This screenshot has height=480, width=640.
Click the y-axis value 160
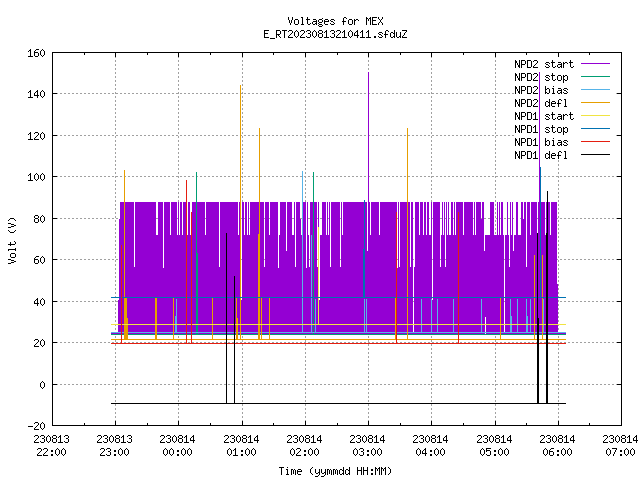point(36,53)
